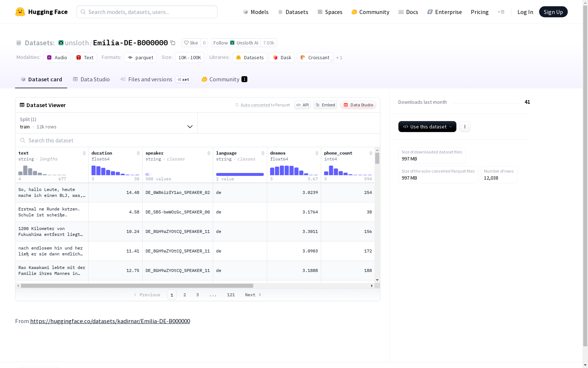This screenshot has height=368, width=588.
Task: Go to page 2 of the dataset
Action: tap(184, 295)
